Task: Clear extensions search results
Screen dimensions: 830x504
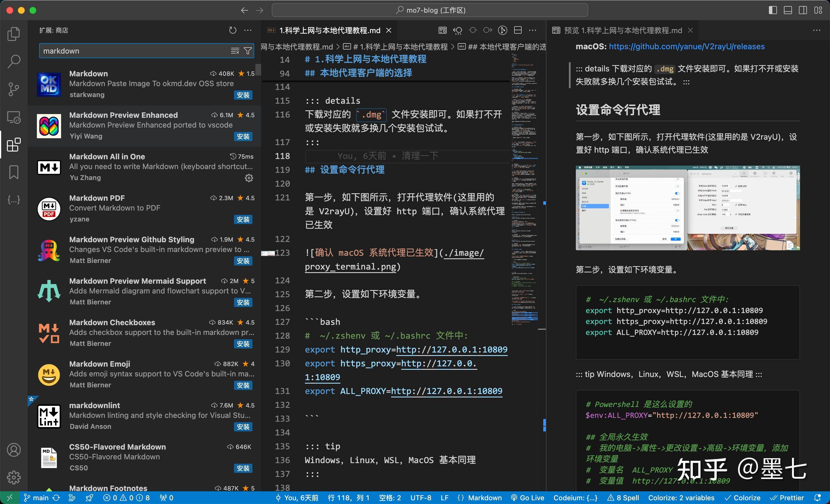Action: tap(235, 51)
